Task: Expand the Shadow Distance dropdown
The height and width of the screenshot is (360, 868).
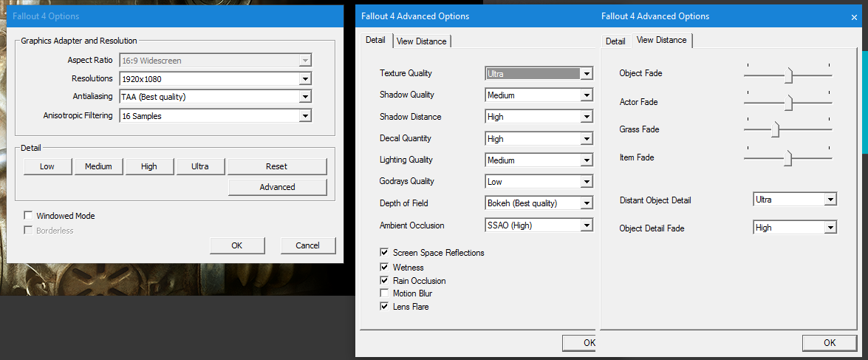Action: coord(539,117)
